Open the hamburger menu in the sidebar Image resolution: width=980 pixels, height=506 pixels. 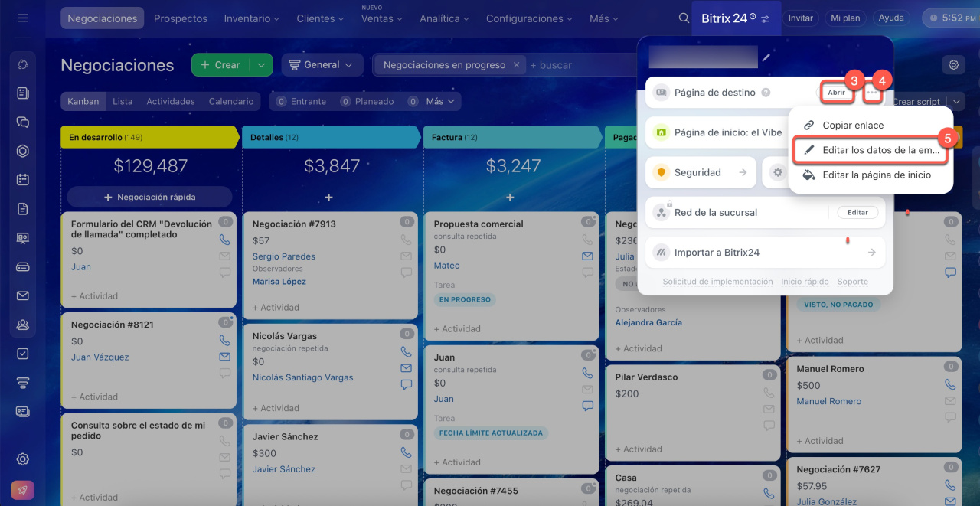pos(22,18)
